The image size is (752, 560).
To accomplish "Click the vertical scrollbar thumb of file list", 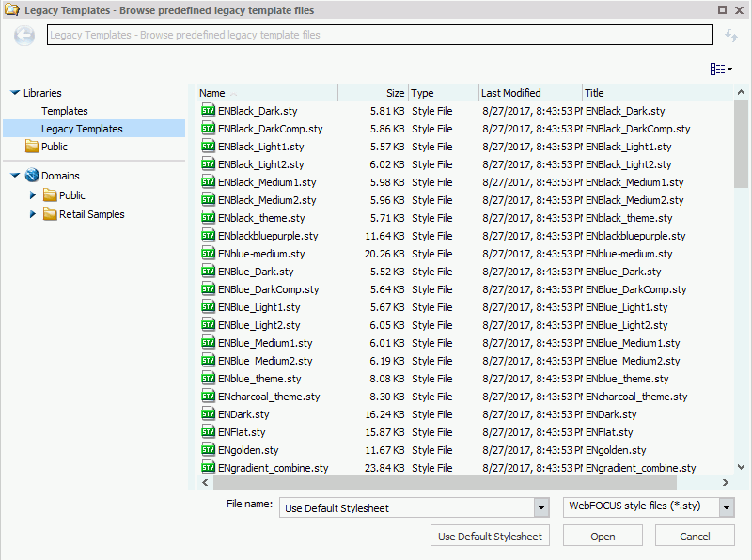I will click(x=741, y=144).
